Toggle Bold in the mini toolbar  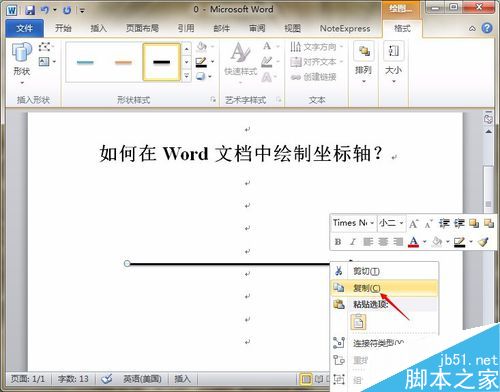tap(338, 241)
